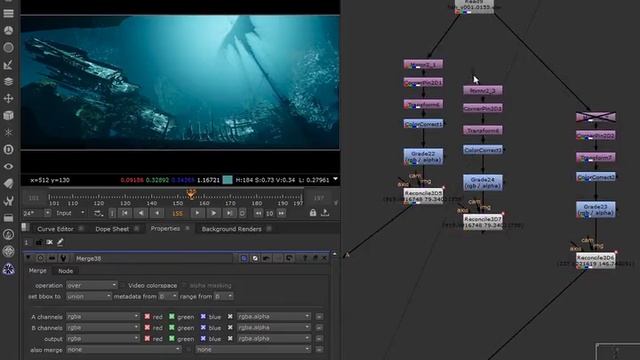Image resolution: width=640 pixels, height=360 pixels.
Task: Select the Grade22 node
Action: 423,157
